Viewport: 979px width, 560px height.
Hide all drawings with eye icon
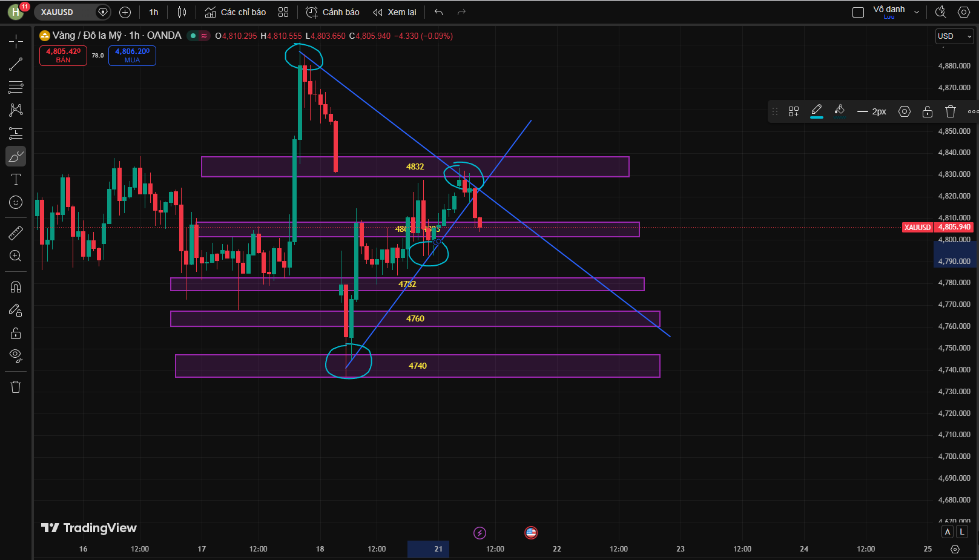coord(16,356)
